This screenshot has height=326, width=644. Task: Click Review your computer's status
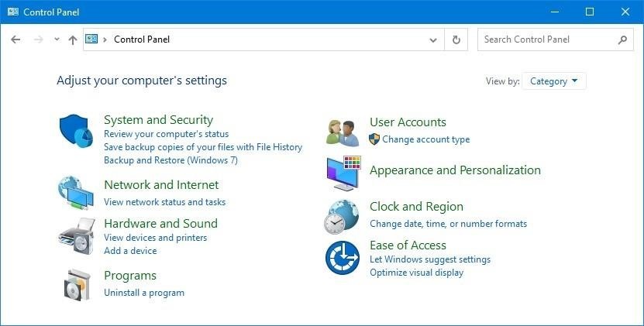167,134
